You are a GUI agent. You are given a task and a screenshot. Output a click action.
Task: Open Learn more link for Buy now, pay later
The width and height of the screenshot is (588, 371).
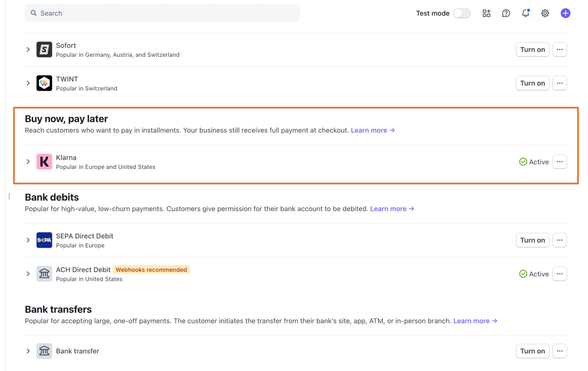click(x=373, y=130)
